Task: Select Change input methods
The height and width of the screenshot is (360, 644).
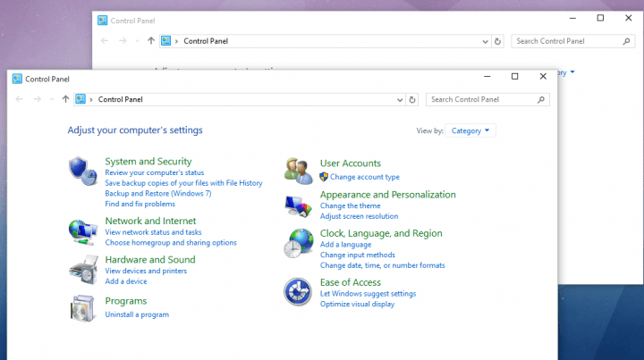Action: [x=357, y=255]
